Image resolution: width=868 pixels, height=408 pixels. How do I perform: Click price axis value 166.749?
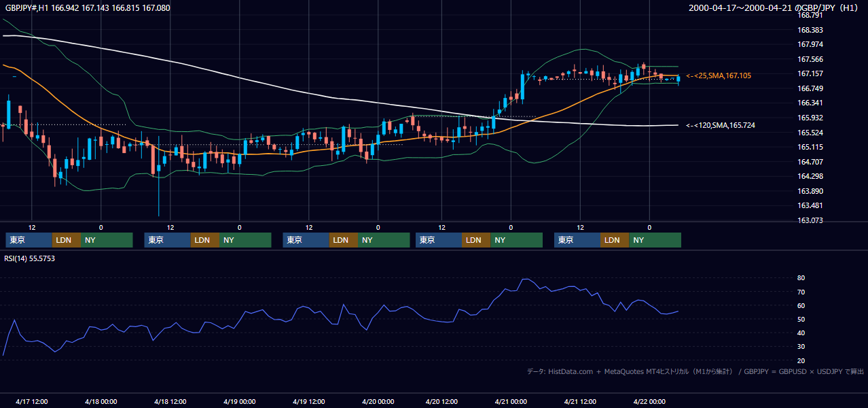pyautogui.click(x=810, y=88)
